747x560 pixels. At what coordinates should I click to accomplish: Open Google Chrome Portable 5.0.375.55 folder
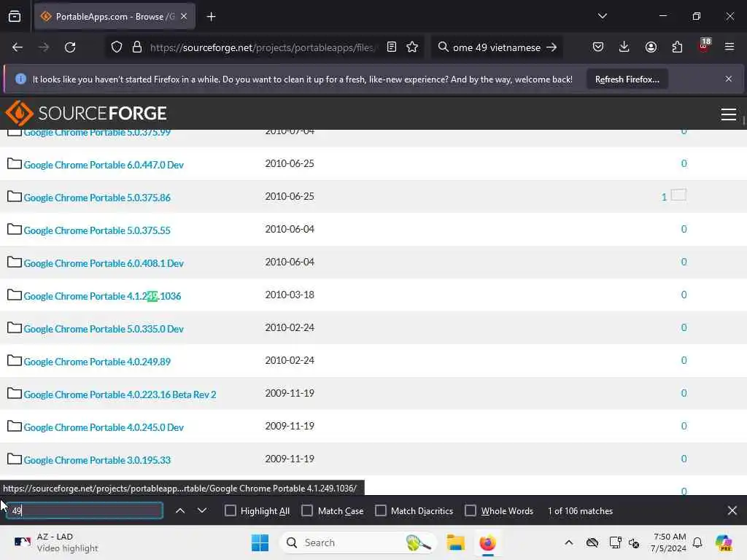point(97,230)
